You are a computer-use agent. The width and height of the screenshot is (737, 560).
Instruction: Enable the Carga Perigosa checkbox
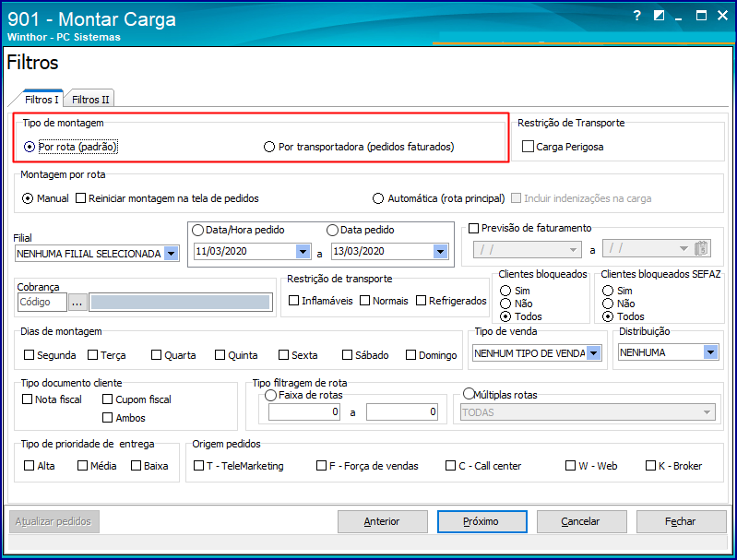click(528, 147)
